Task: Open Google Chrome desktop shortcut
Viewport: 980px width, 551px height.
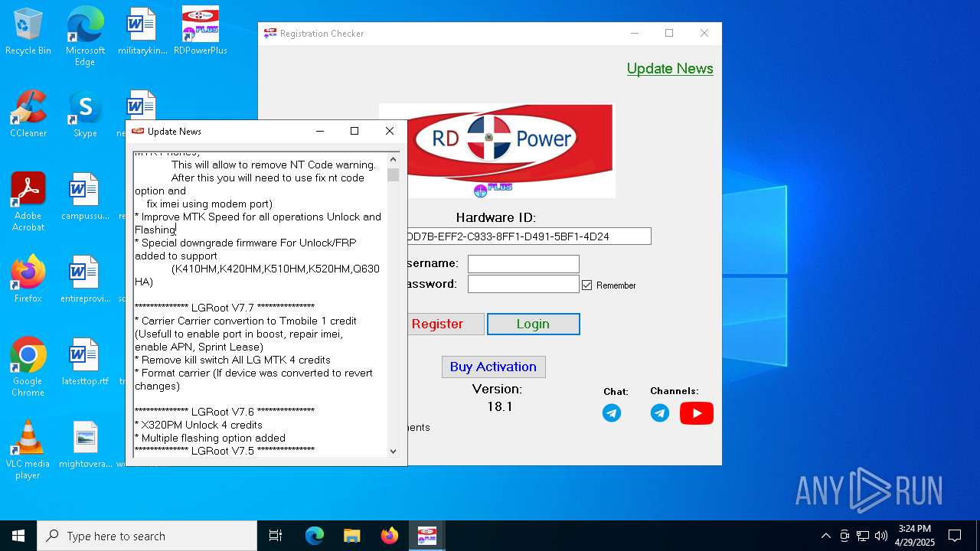Action: (28, 367)
